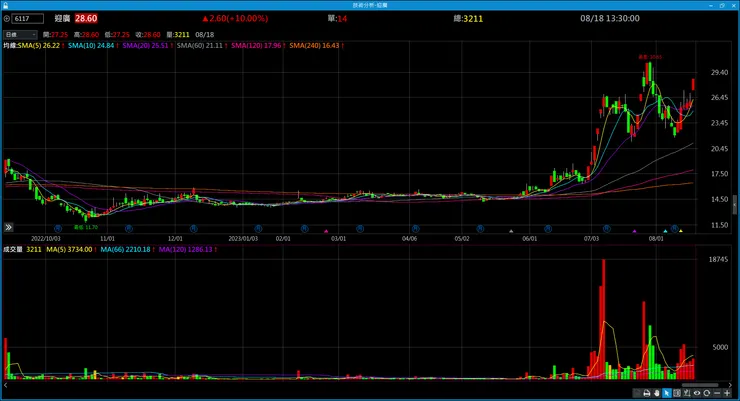Screen dimensions: 740x401
Task: Click the 成交量 volume panel title
Action: coord(13,250)
